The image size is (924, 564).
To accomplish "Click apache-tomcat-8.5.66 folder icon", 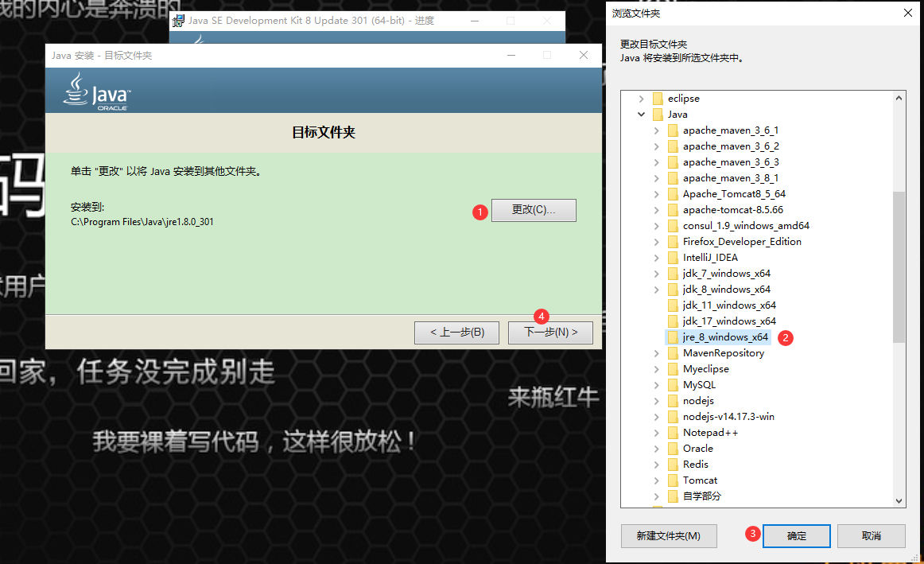I will pyautogui.click(x=673, y=210).
